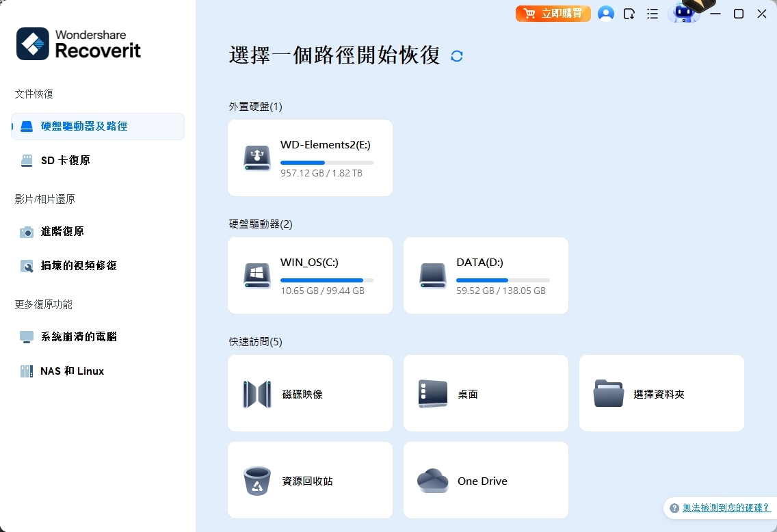Click the video repair icon beside 損壞的視頻修復
The width and height of the screenshot is (777, 532).
point(27,266)
